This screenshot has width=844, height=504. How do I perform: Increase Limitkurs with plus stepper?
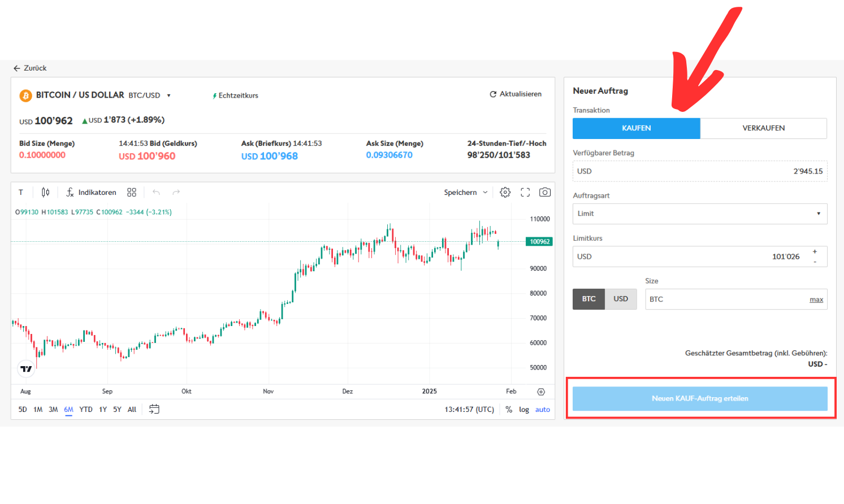[x=815, y=251]
